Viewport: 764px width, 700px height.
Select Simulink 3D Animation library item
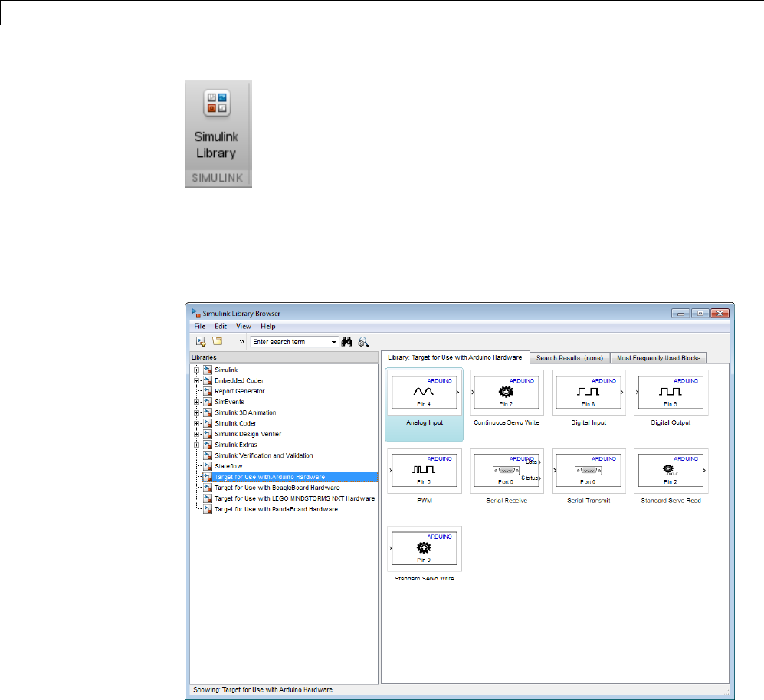pos(245,412)
